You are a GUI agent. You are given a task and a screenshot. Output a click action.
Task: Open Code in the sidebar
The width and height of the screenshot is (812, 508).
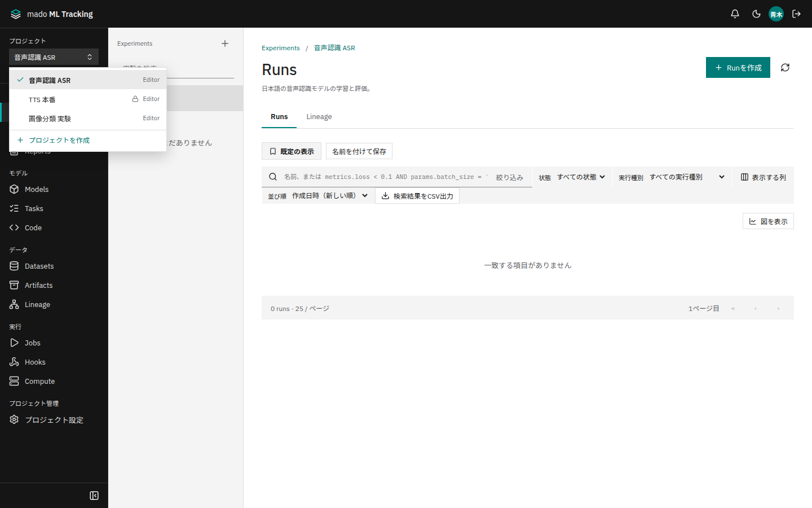tap(54, 227)
